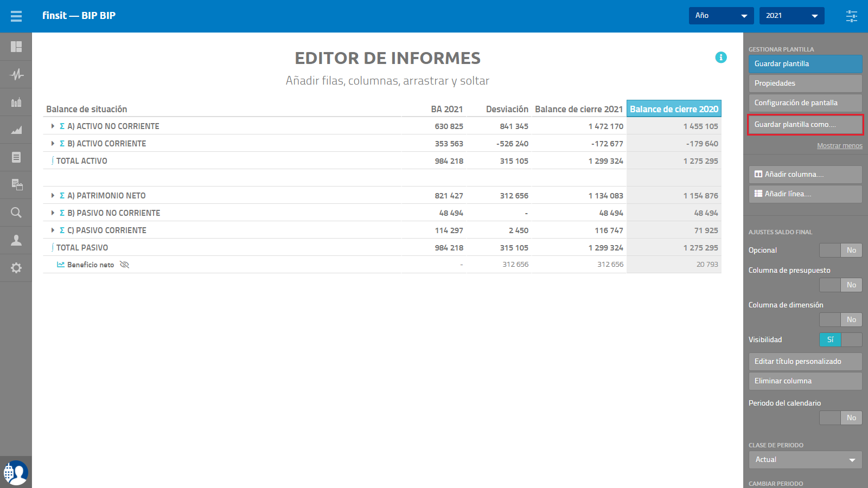Open the pulse activity icon in sidebar

(x=16, y=74)
